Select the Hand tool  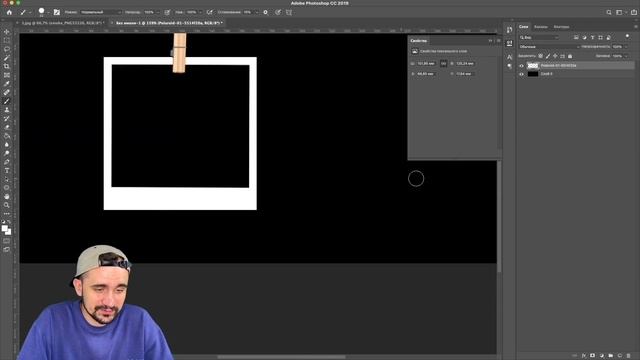[x=7, y=196]
